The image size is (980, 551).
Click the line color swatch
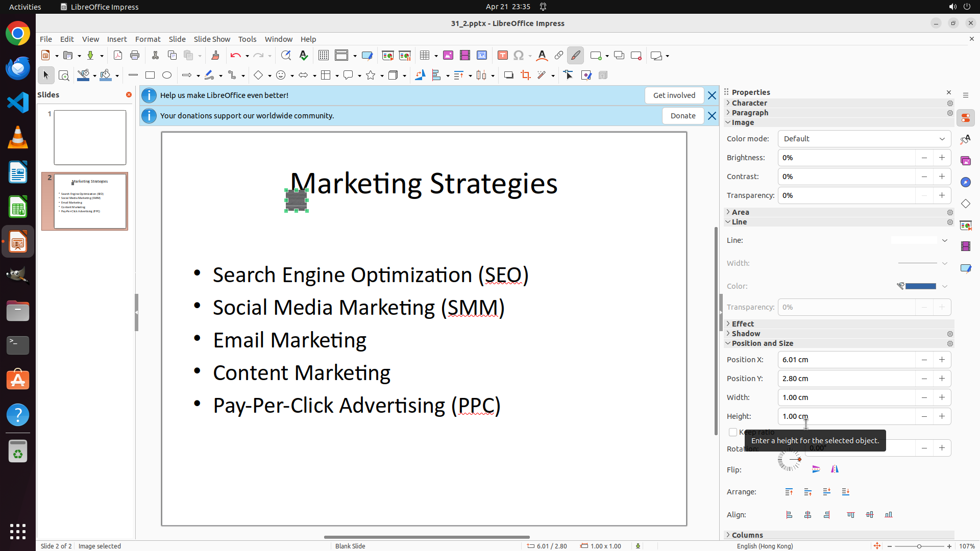(920, 286)
